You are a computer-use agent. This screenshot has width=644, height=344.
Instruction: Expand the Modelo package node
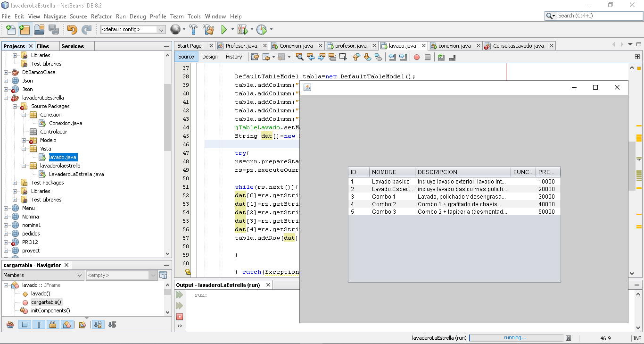pyautogui.click(x=24, y=140)
